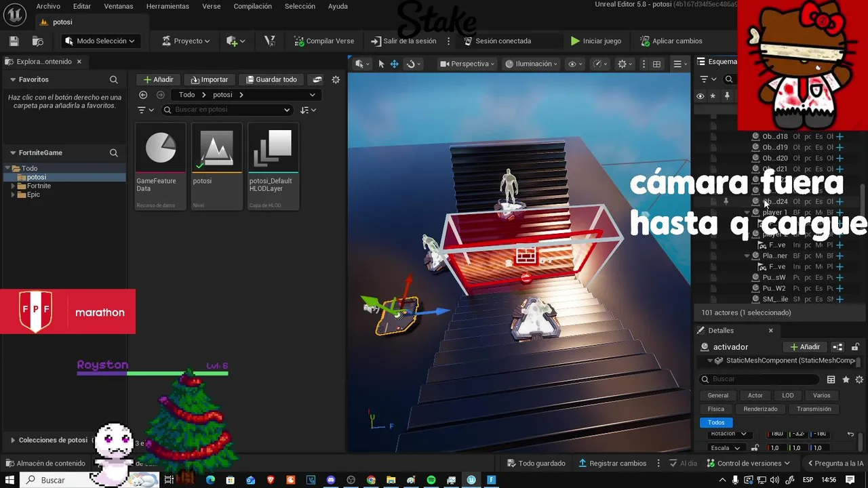Toggle visibility column eye in outliner

[x=701, y=96]
